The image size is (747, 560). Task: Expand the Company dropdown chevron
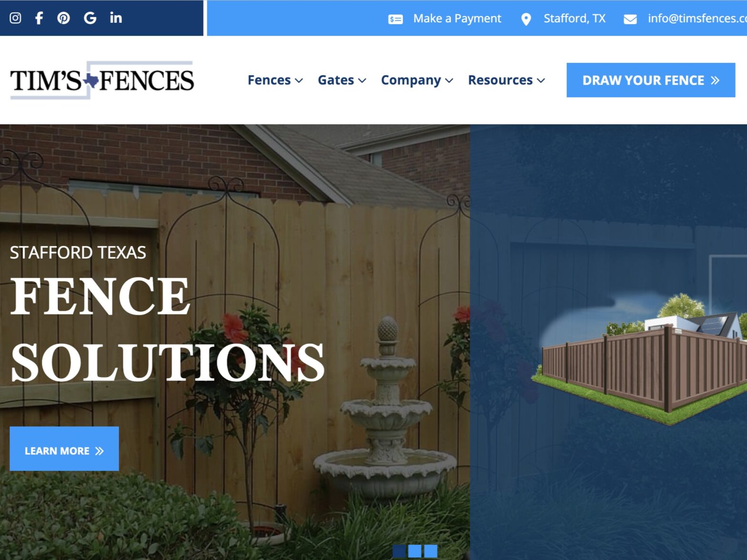pyautogui.click(x=449, y=80)
